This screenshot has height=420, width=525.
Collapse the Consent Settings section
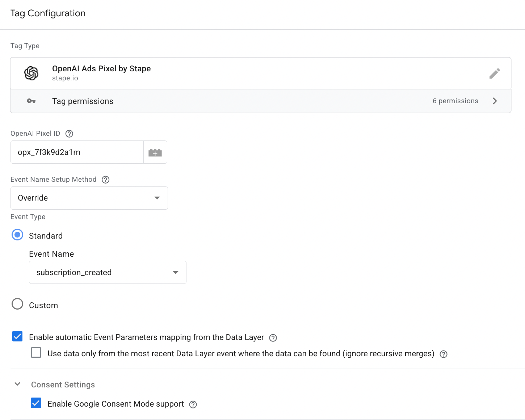(17, 384)
